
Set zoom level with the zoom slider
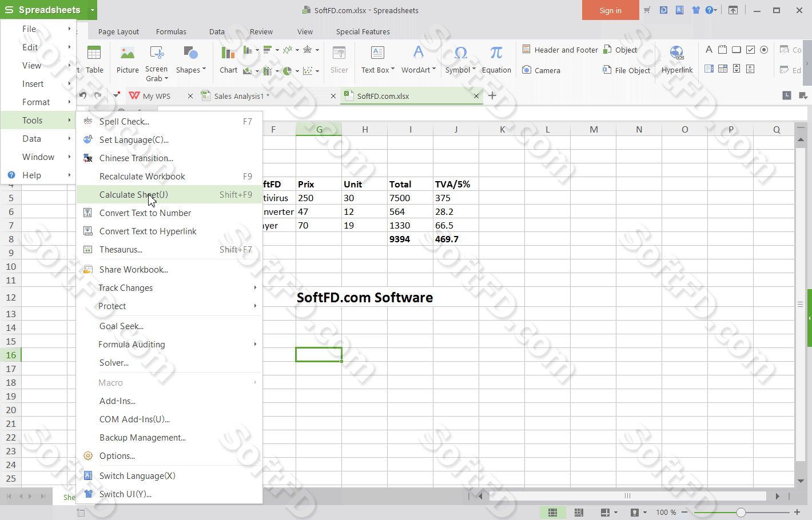(741, 513)
